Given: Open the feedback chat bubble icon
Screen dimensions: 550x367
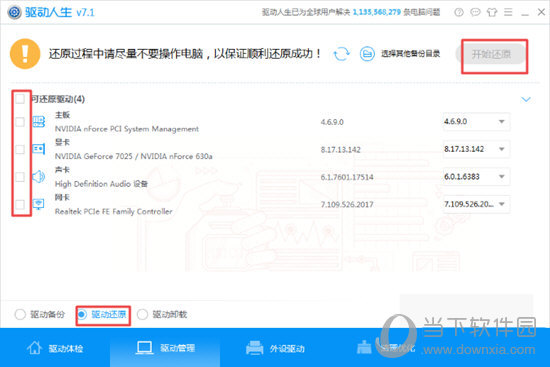Looking at the screenshot, I should [x=475, y=13].
